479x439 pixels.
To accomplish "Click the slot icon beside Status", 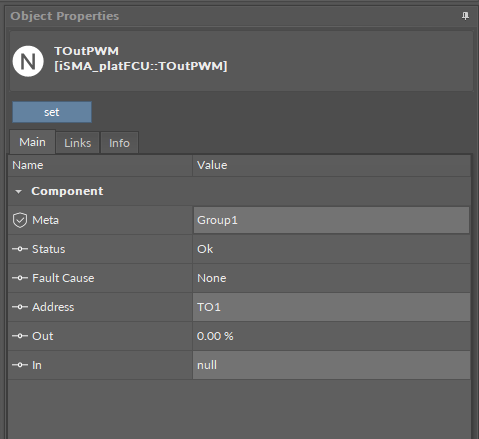I will 20,249.
